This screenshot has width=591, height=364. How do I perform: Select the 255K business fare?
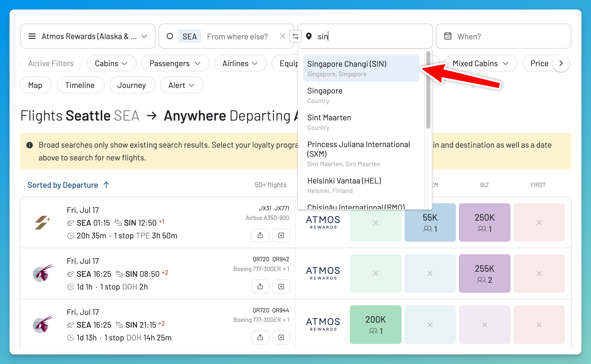tap(484, 274)
